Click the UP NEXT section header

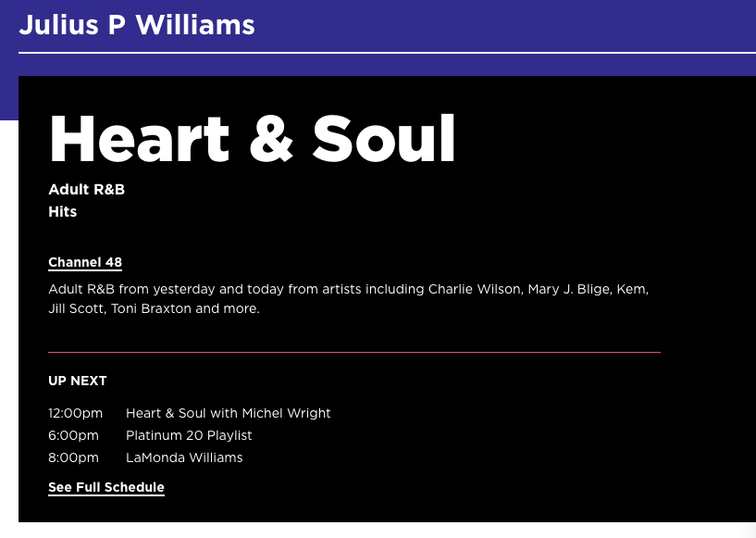tap(77, 381)
